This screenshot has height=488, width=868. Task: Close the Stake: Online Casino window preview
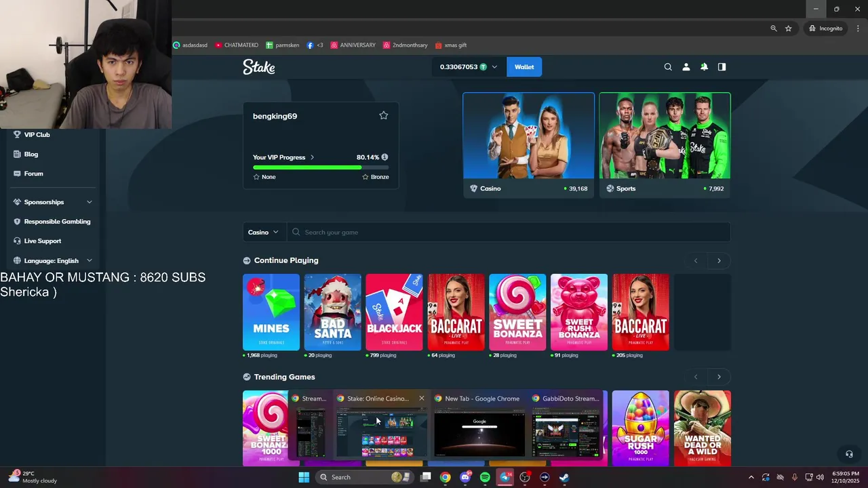[421, 399]
